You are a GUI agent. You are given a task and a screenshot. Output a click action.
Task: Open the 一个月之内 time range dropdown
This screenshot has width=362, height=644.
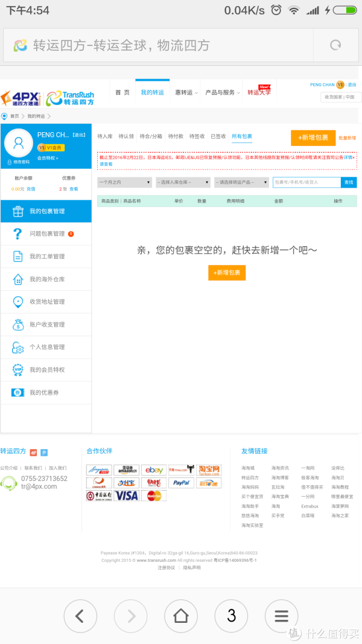pos(125,182)
